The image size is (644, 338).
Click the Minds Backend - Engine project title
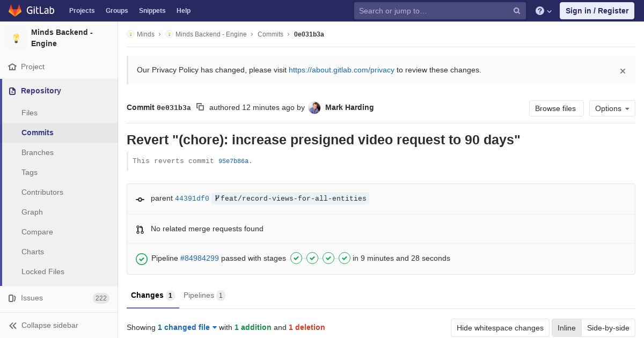point(62,38)
